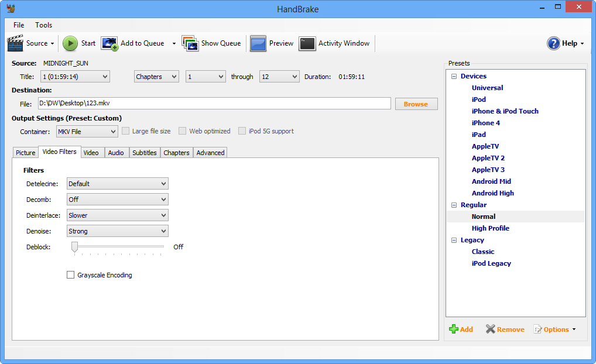Click the Add preset label
The width and height of the screenshot is (596, 364).
point(467,329)
